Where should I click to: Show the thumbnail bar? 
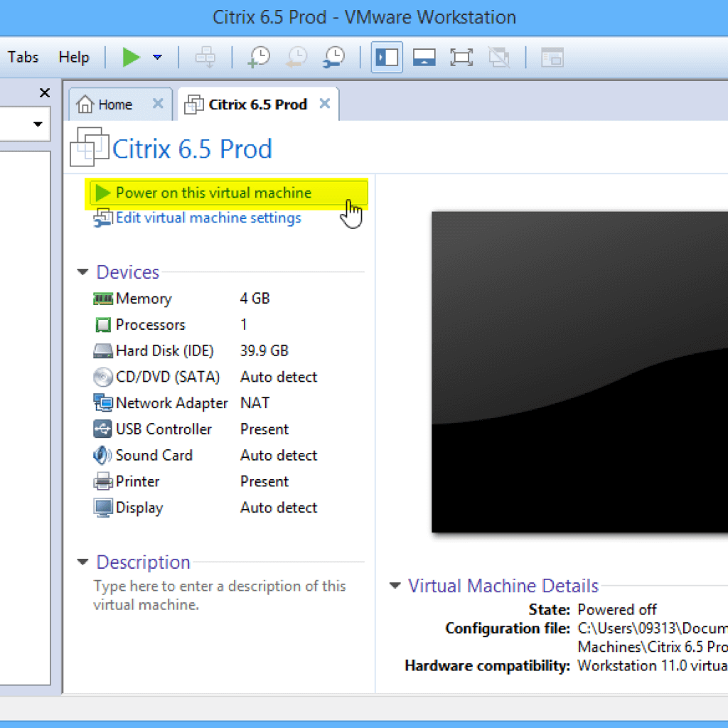424,57
